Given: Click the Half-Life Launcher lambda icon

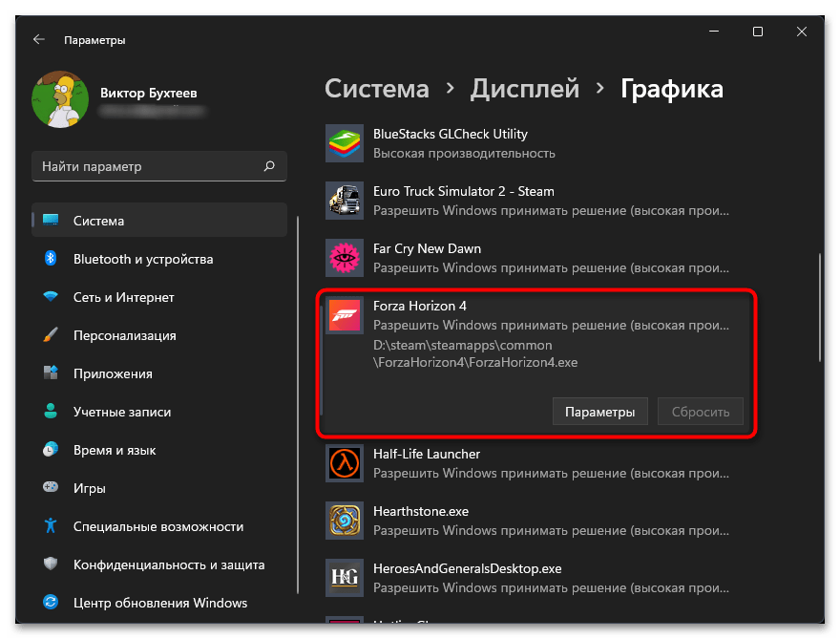Looking at the screenshot, I should pos(345,463).
